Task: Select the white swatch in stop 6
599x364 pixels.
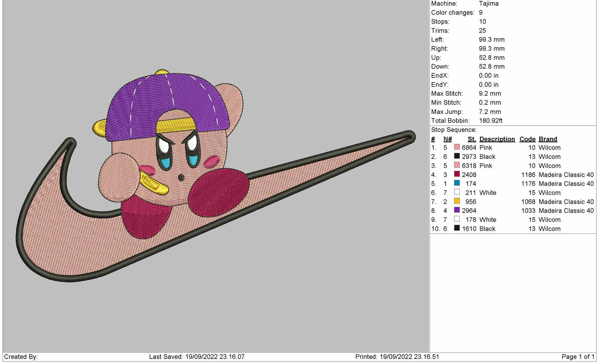Action: point(457,192)
